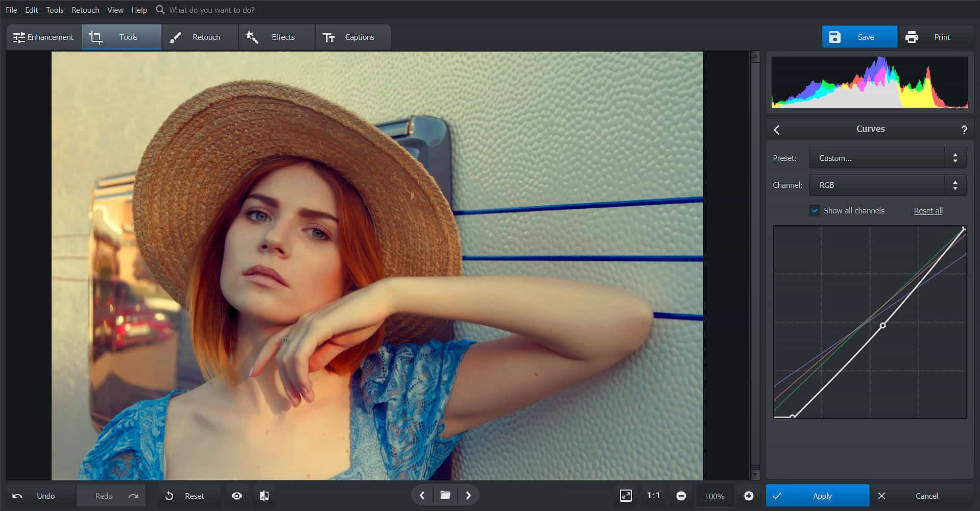Image resolution: width=980 pixels, height=511 pixels.
Task: Apply the curves adjustment
Action: pos(817,495)
